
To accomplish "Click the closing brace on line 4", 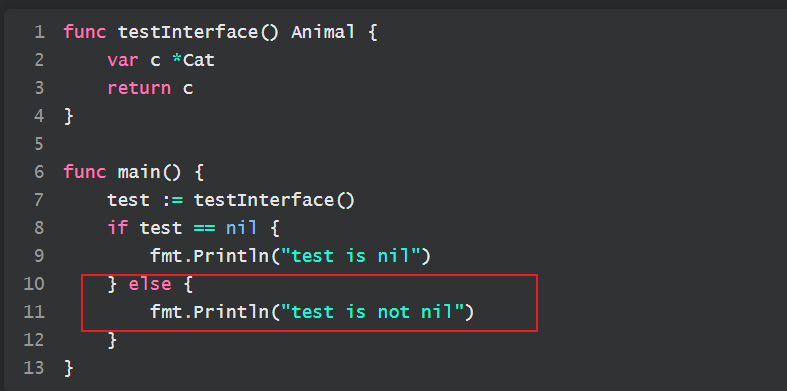I will [x=69, y=117].
